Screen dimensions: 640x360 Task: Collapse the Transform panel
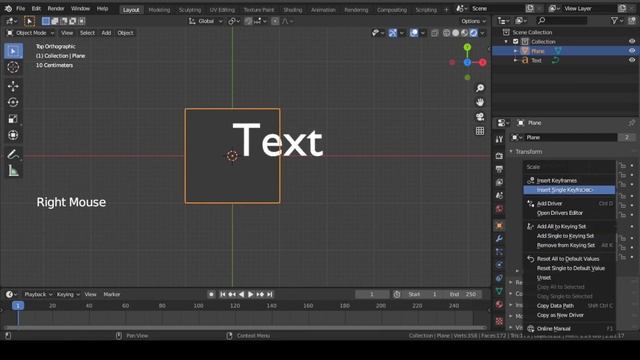coord(511,151)
